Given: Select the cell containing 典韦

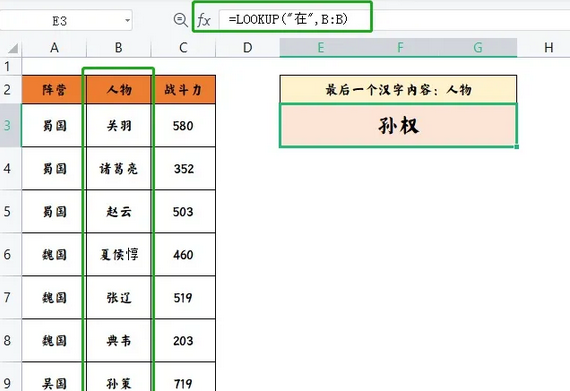Looking at the screenshot, I should point(119,340).
